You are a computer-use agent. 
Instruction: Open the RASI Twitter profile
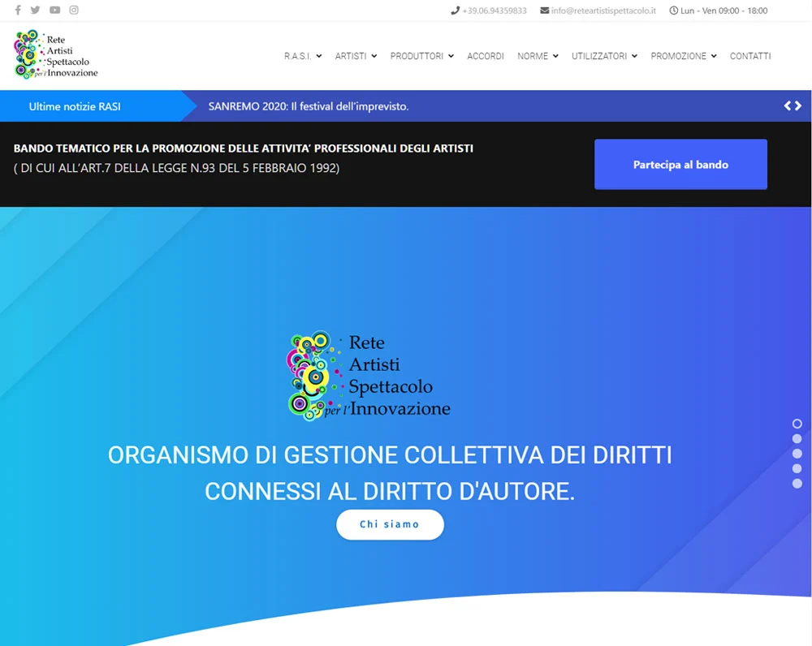[35, 11]
